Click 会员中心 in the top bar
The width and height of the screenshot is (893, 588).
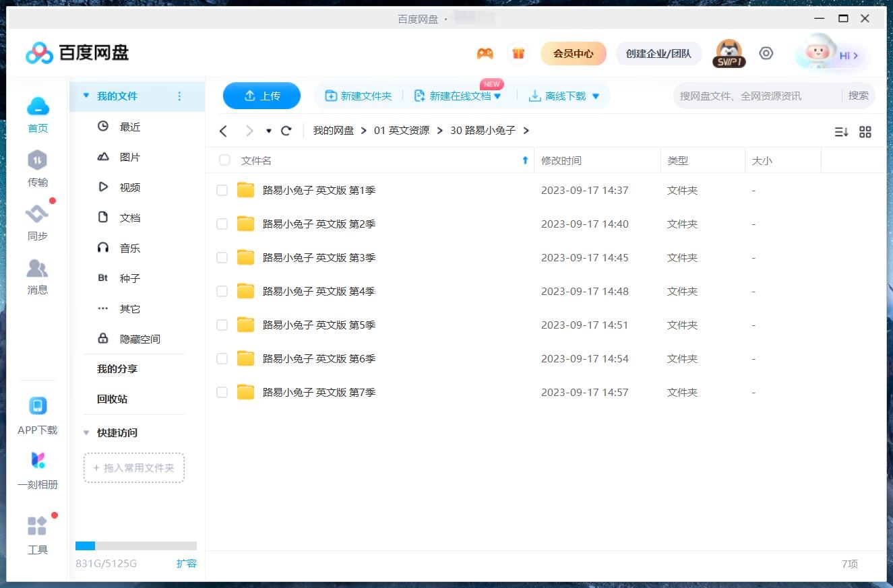click(x=574, y=53)
